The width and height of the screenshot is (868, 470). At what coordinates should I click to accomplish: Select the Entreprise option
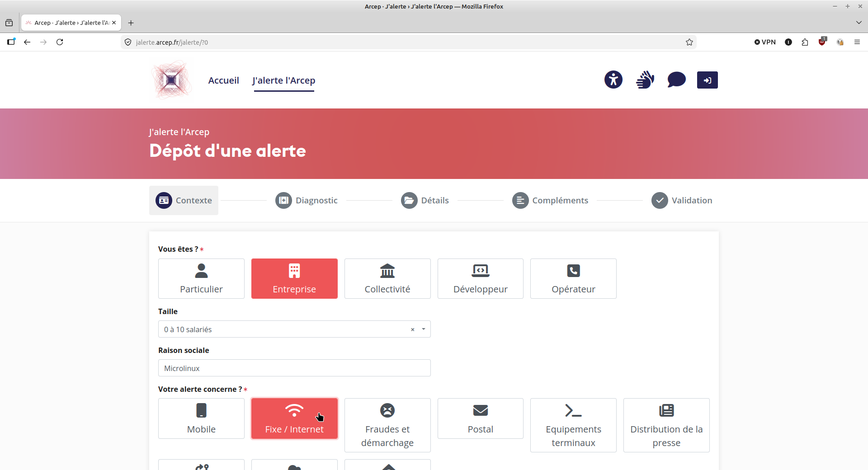(x=294, y=278)
